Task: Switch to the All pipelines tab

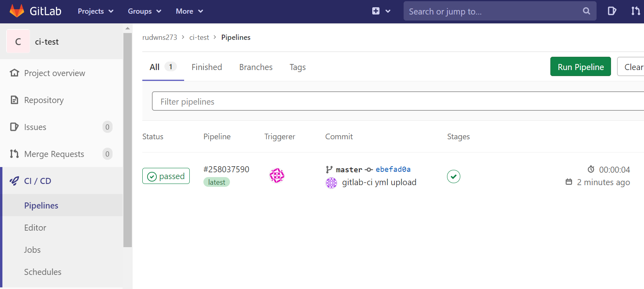Action: click(x=163, y=67)
